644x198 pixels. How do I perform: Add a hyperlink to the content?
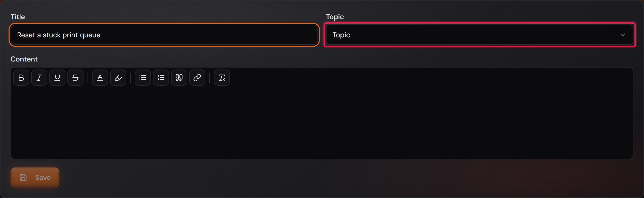coord(197,78)
